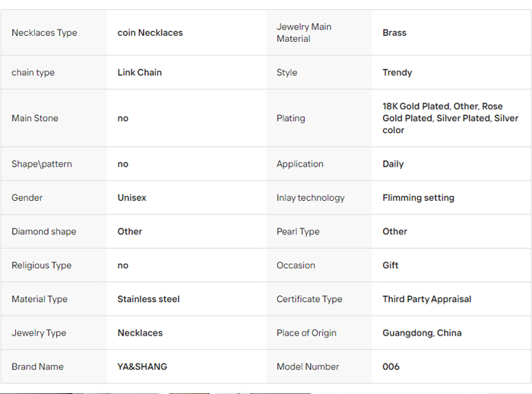
Task: Click the 'Main Stone' attribute label
Action: [35, 119]
